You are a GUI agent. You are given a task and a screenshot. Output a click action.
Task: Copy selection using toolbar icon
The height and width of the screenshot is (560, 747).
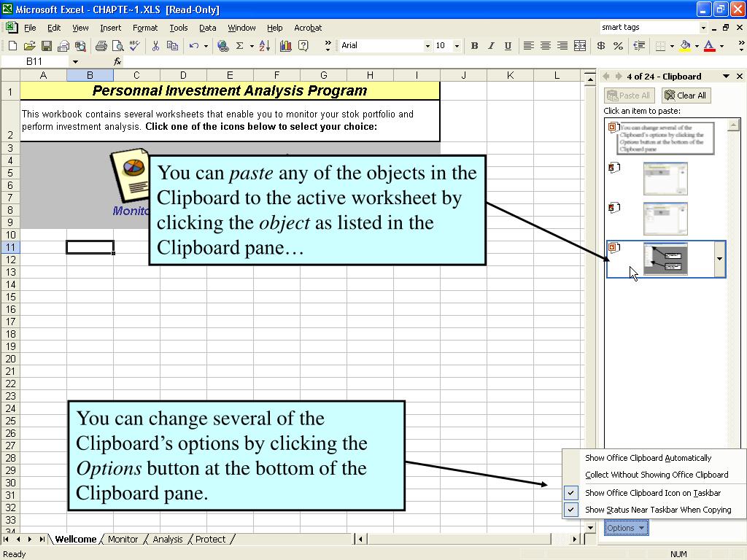(172, 46)
